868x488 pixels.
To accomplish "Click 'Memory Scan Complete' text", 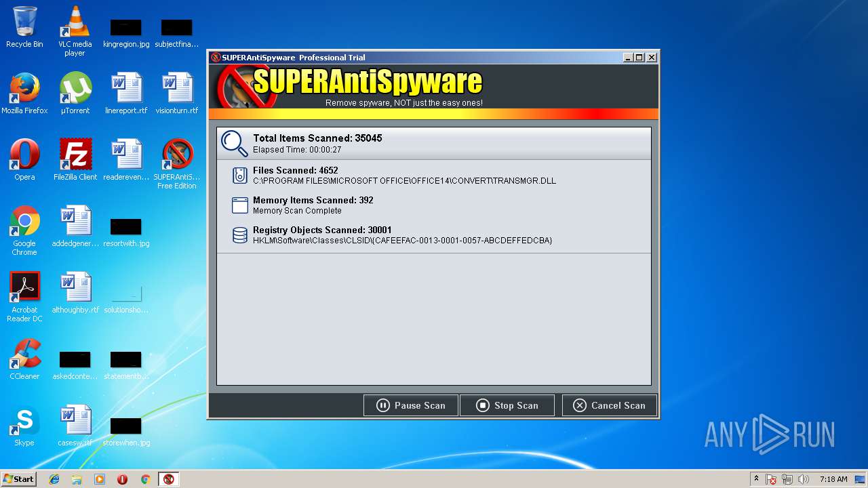I will coord(297,211).
